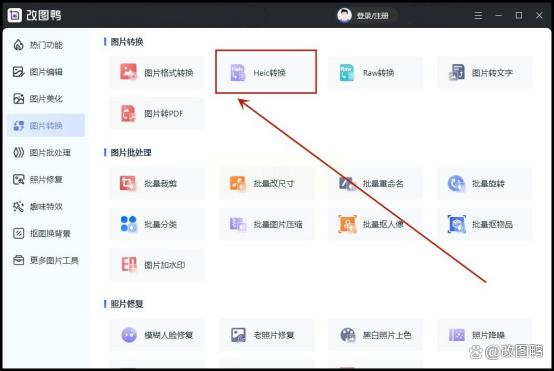The height and width of the screenshot is (371, 554).
Task: Open the Heic转换 tool
Action: (266, 73)
